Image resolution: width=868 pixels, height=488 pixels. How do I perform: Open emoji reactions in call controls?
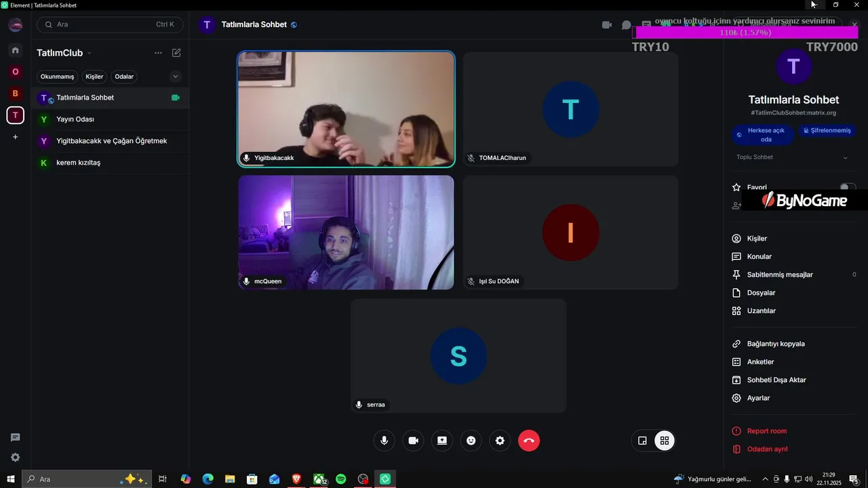click(471, 441)
